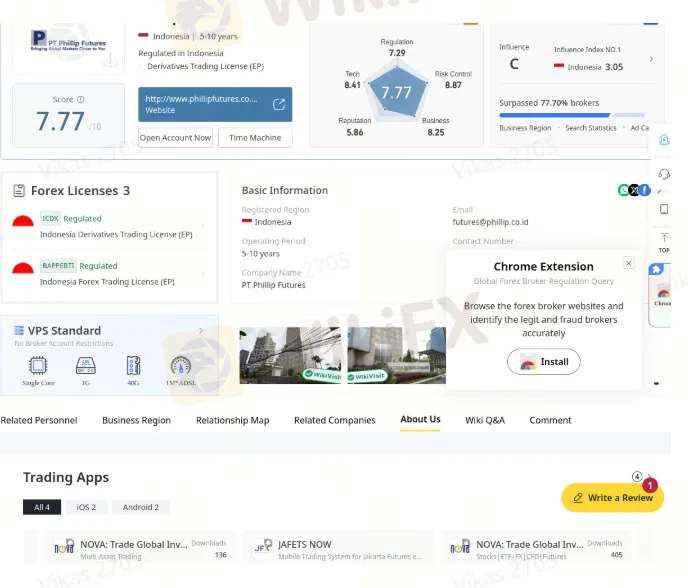Share via X (Twitter) icon
The height and width of the screenshot is (588, 688).
pyautogui.click(x=634, y=190)
